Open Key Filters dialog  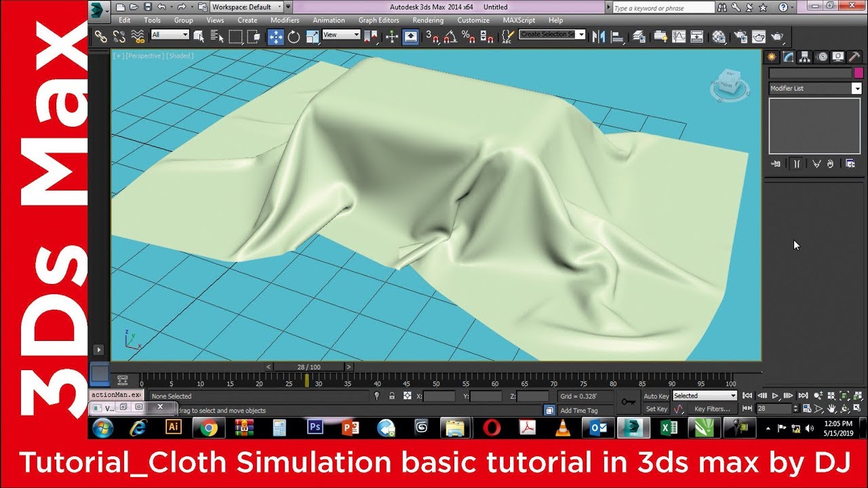[x=712, y=409]
